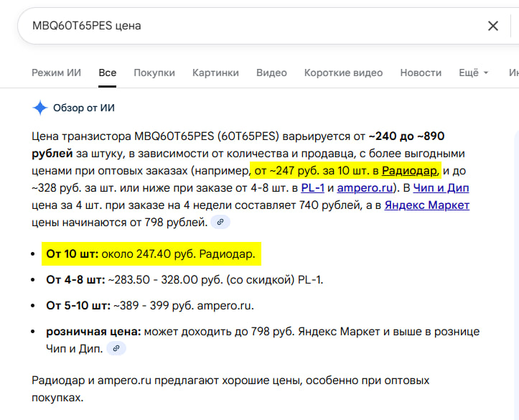Click the blue sparkle AI overview icon
Screen dimensions: 519x420
pos(39,108)
